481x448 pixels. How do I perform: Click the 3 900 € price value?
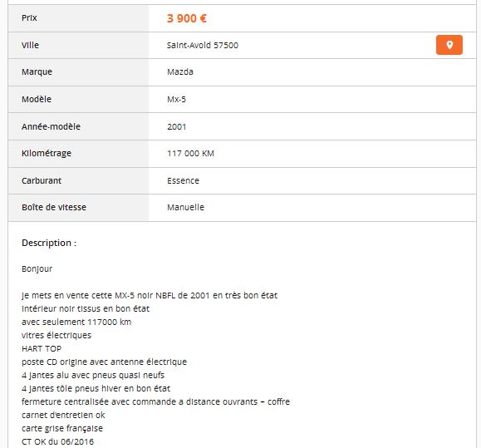187,18
